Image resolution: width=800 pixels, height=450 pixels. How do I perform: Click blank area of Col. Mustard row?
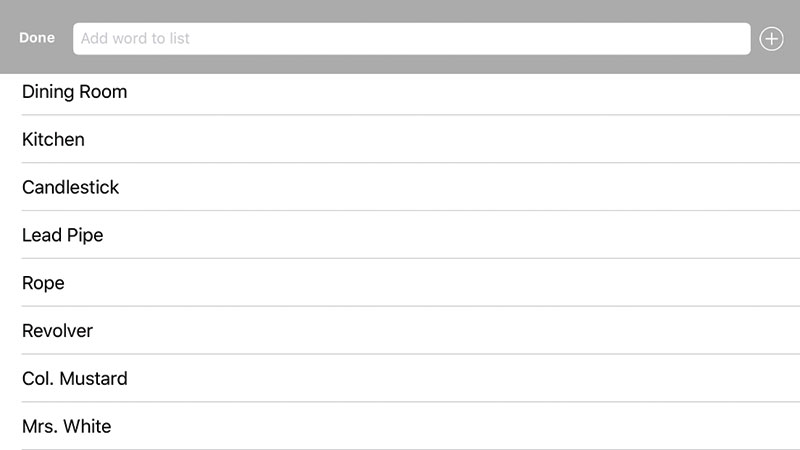459,379
